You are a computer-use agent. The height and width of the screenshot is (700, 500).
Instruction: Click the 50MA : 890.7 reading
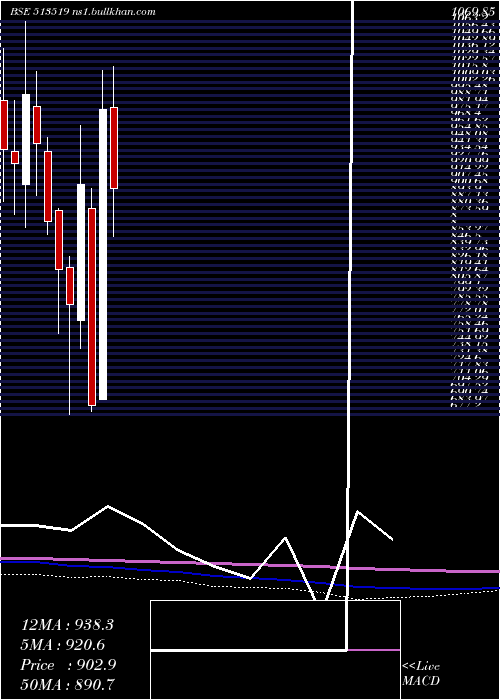(x=69, y=685)
